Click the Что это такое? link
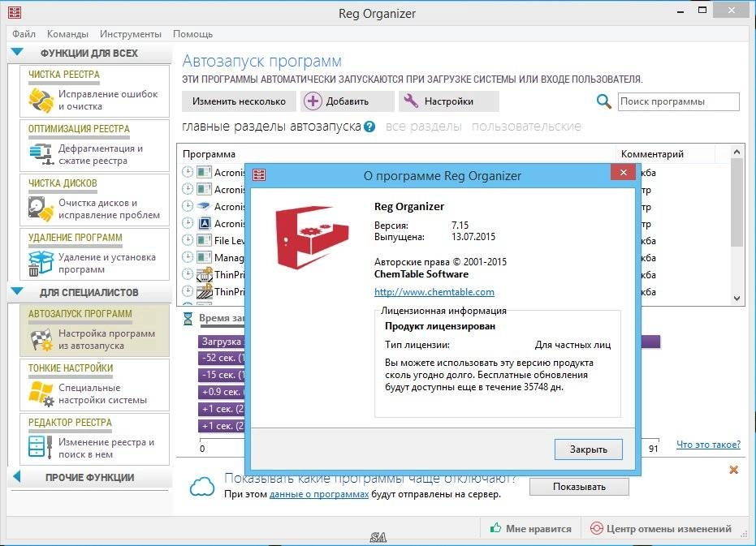This screenshot has height=546, width=756. (708, 445)
